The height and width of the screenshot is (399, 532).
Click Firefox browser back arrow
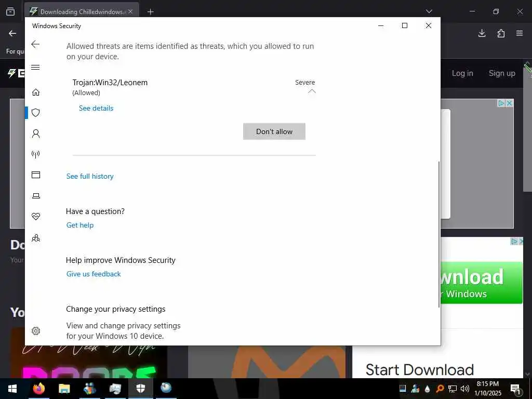point(12,33)
